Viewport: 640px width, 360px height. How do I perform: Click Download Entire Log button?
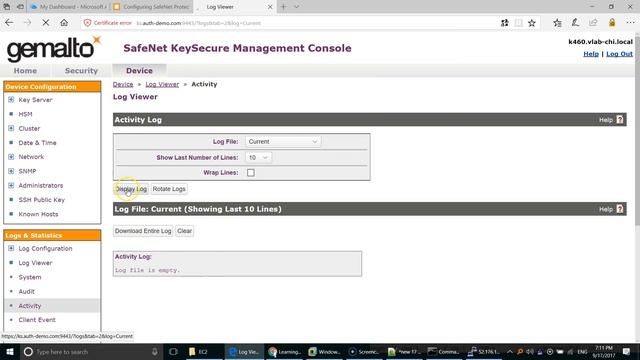click(143, 231)
